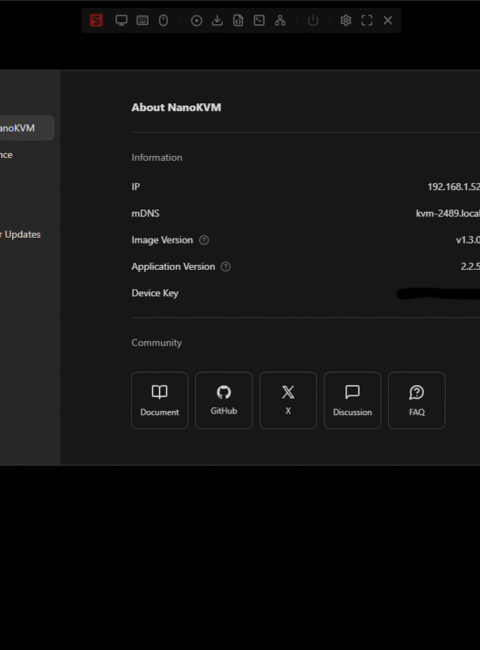Open the Wake-on-LAN network icon
This screenshot has width=480, height=650.
point(280,20)
